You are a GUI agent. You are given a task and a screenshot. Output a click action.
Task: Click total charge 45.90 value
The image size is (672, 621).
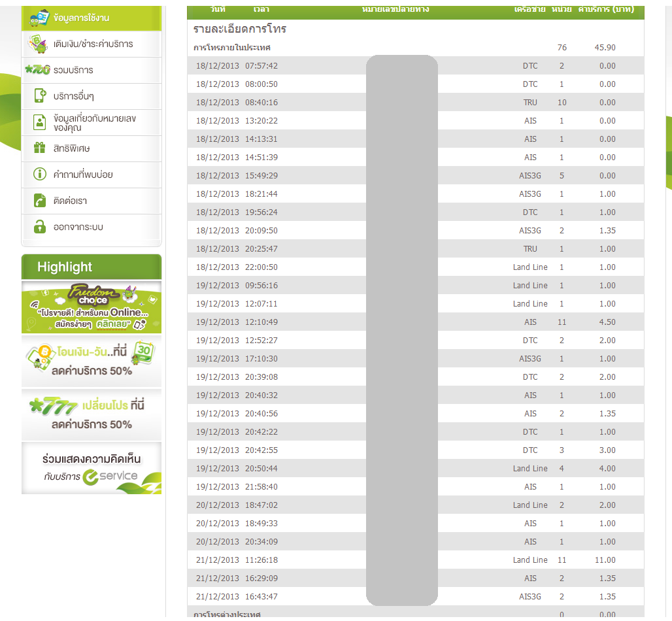[605, 48]
